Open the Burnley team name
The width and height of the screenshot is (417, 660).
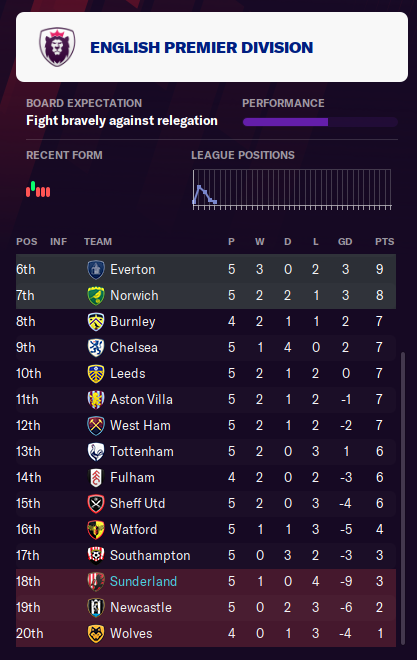tap(133, 322)
